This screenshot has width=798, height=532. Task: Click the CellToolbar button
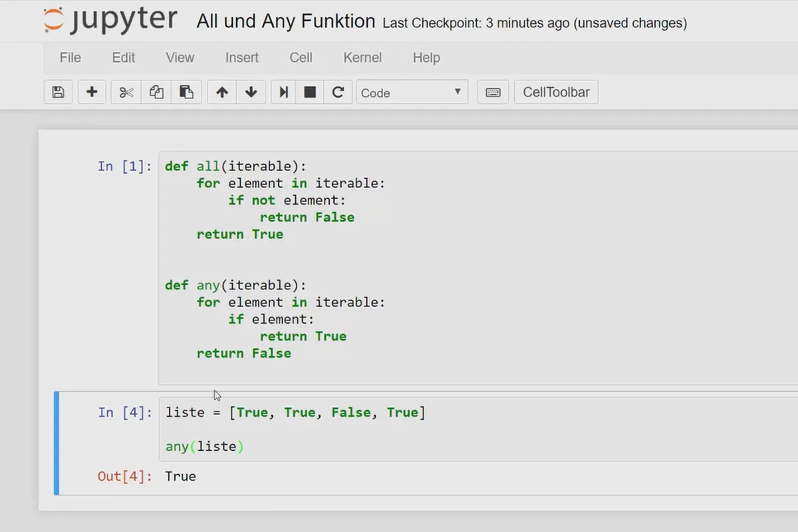(x=556, y=92)
